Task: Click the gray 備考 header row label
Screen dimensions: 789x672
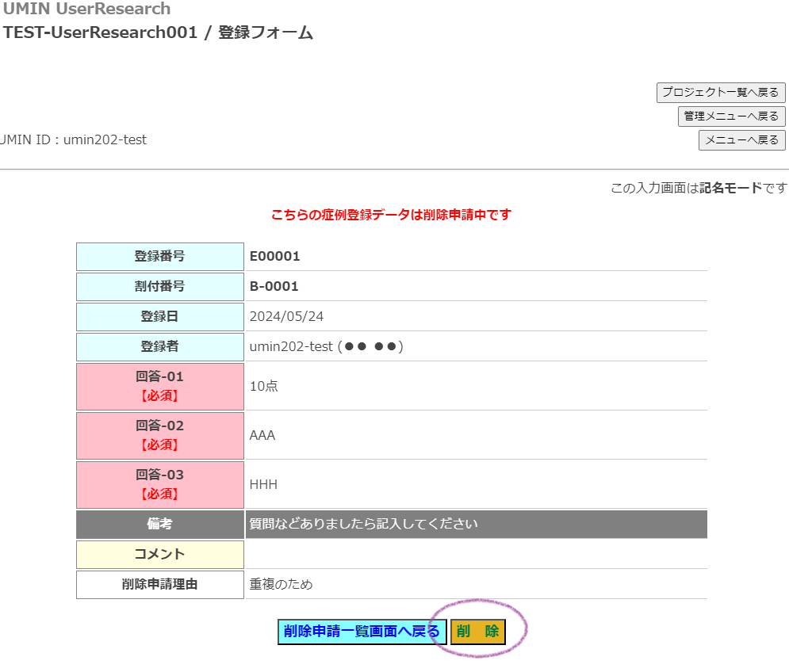Action: click(159, 525)
